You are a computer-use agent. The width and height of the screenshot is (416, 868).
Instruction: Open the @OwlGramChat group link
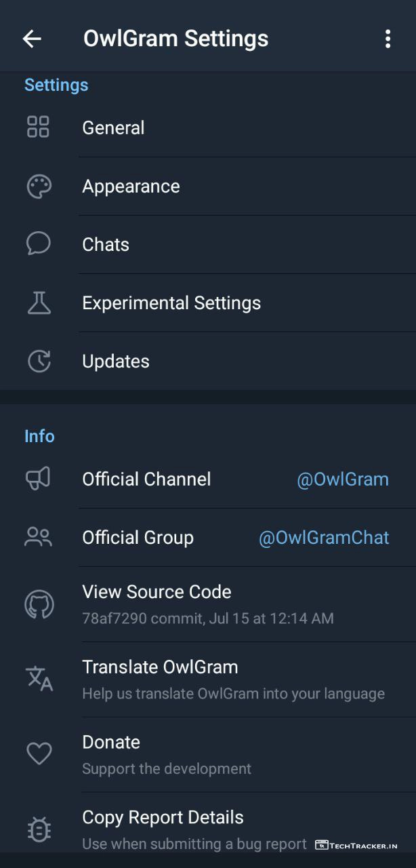pos(324,538)
